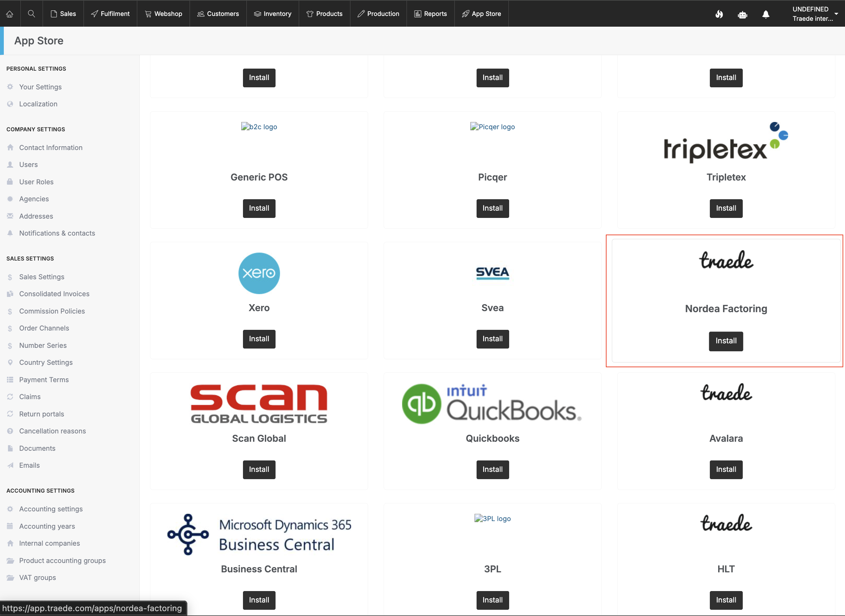Install the Nordea Factoring app
The image size is (845, 616).
(726, 341)
